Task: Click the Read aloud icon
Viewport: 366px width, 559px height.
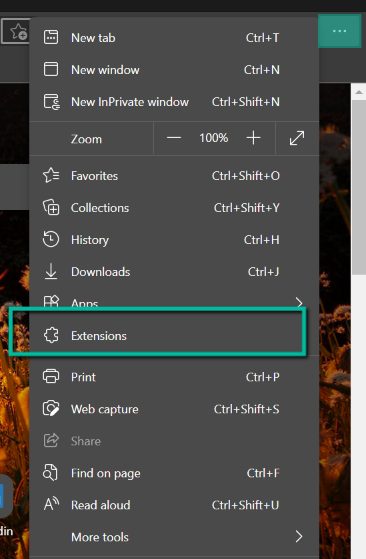Action: [51, 504]
